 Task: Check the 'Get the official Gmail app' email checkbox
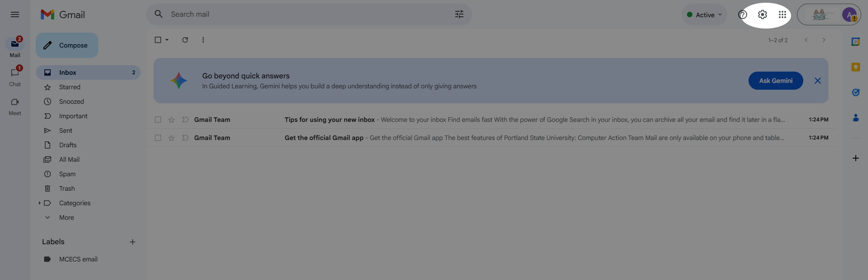[158, 138]
